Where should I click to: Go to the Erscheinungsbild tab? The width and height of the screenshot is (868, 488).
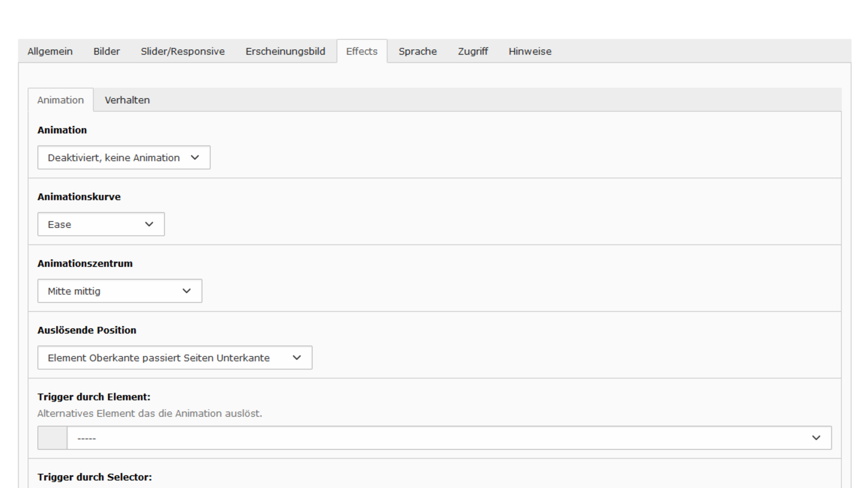pyautogui.click(x=285, y=52)
